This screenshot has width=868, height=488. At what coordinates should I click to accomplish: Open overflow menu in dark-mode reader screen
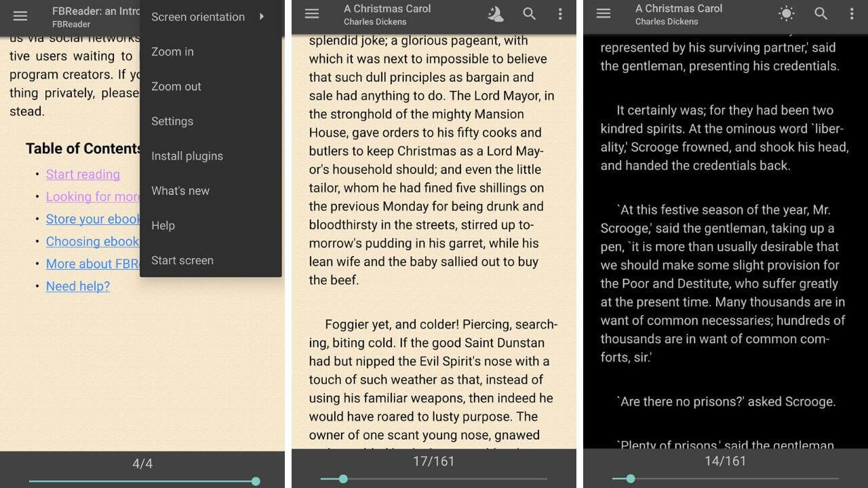tap(852, 14)
